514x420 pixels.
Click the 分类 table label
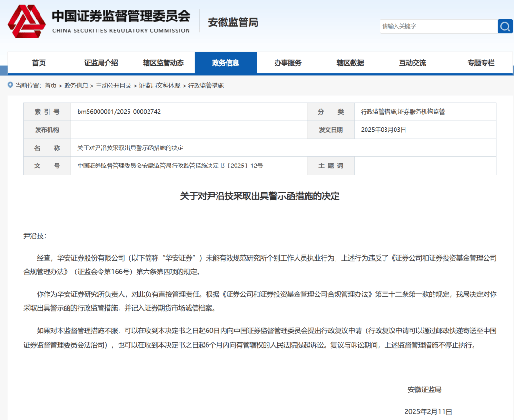(x=331, y=112)
